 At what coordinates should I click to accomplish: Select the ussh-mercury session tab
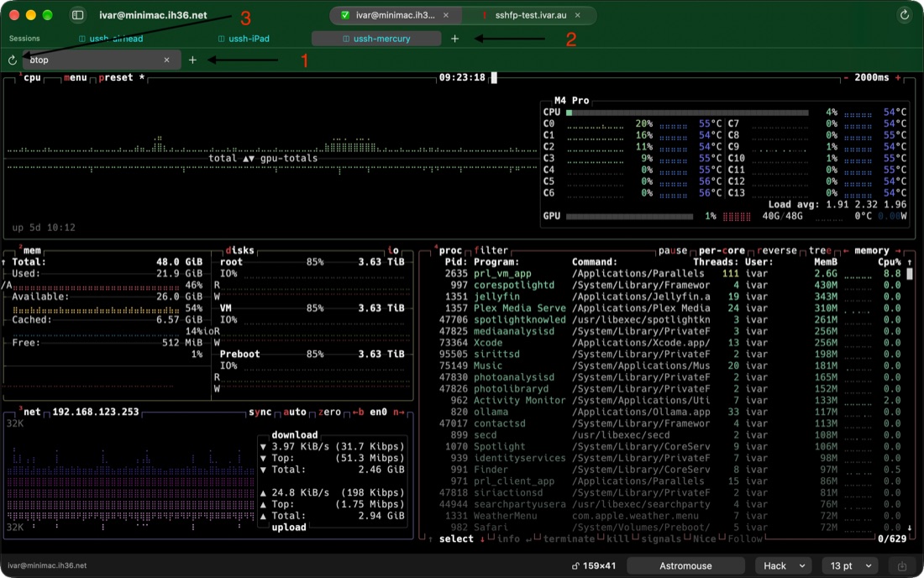[376, 39]
